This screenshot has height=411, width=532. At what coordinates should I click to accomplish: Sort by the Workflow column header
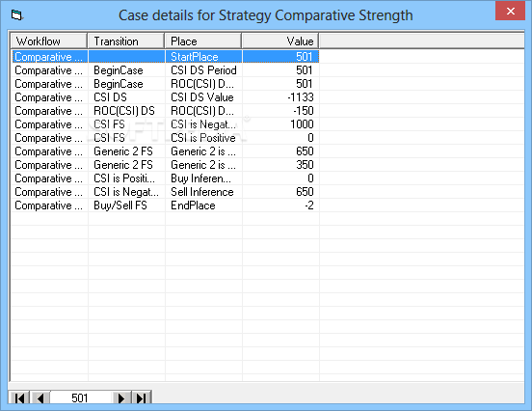click(49, 41)
